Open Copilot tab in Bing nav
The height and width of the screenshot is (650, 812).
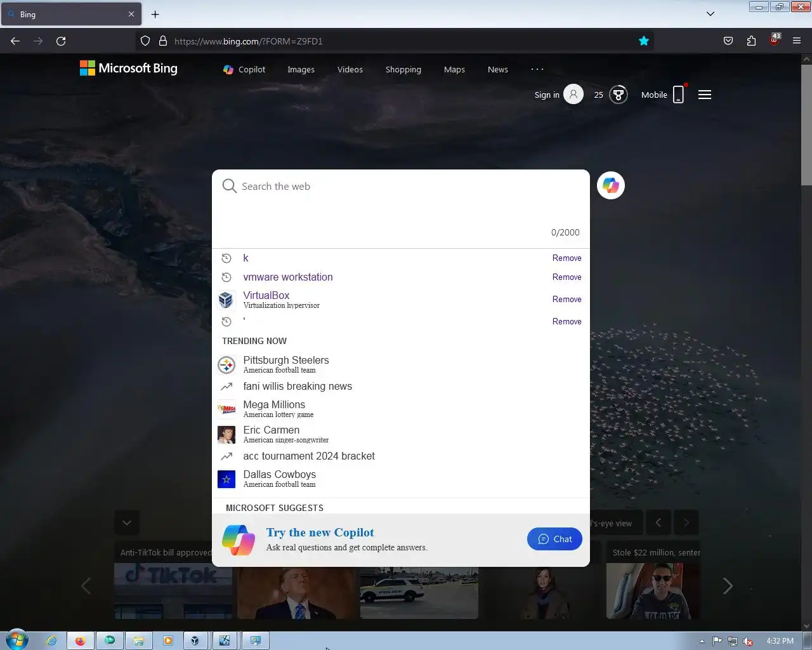point(244,69)
